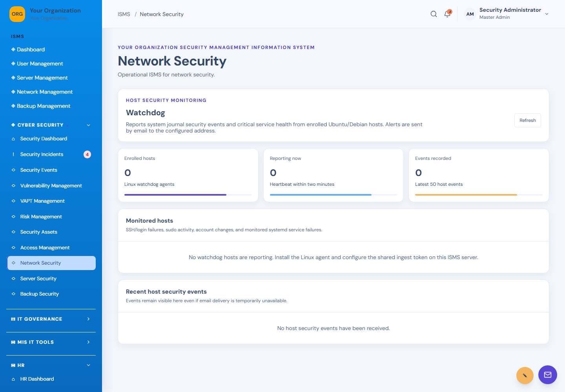Screen dimensions: 565x392
Task: Click the Watchdog heading
Action: 145,113
